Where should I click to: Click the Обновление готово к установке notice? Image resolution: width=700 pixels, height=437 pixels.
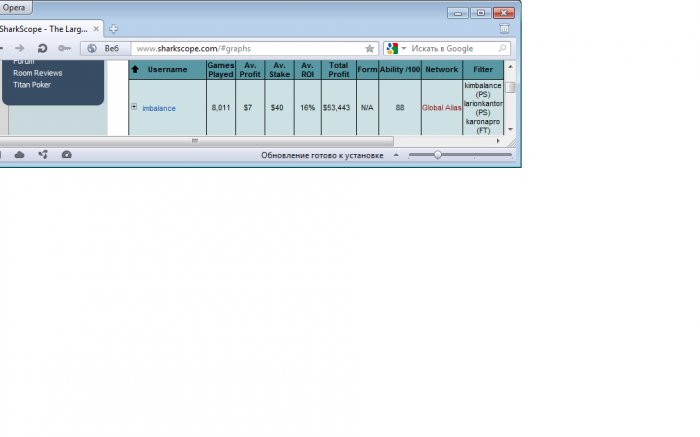point(322,155)
